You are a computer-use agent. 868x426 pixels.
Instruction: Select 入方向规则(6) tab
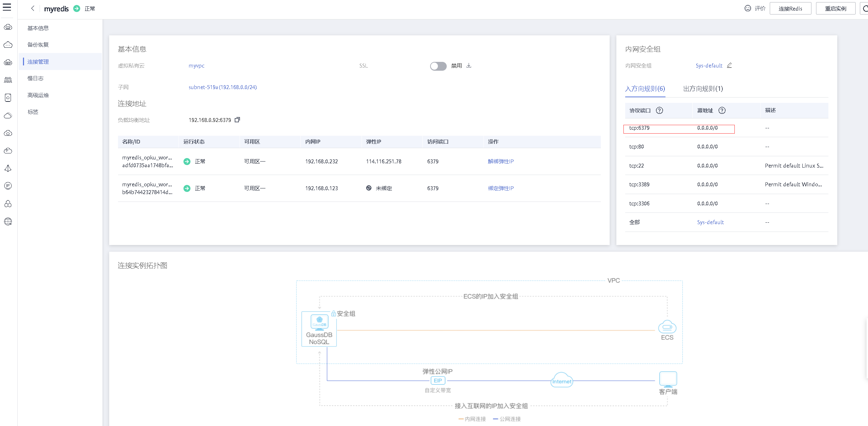click(x=645, y=89)
